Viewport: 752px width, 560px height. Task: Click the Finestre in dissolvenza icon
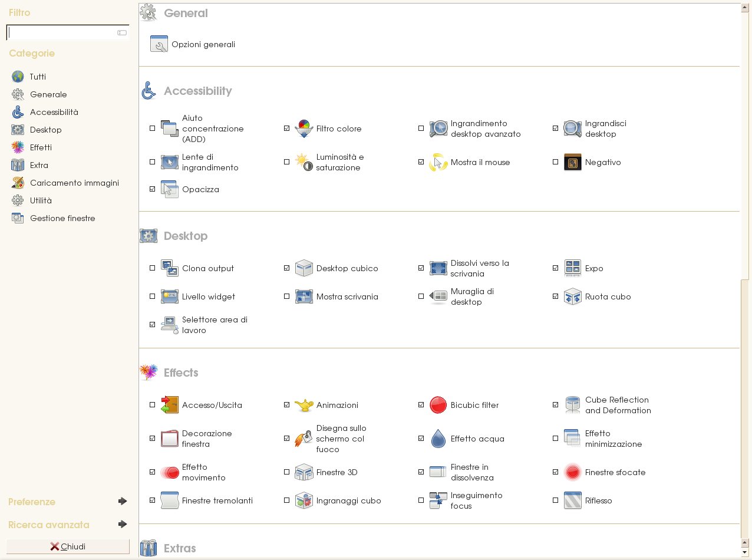[x=438, y=472]
